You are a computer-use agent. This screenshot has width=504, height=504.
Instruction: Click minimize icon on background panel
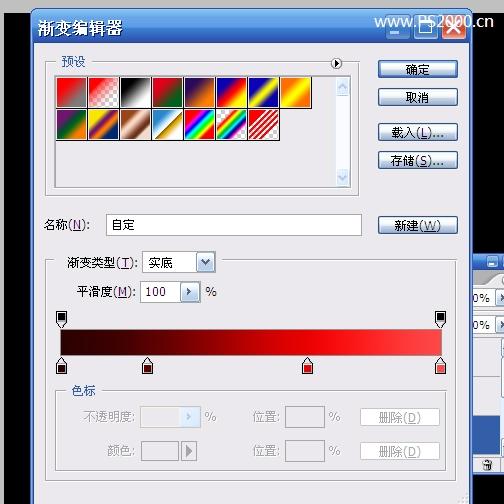[492, 262]
